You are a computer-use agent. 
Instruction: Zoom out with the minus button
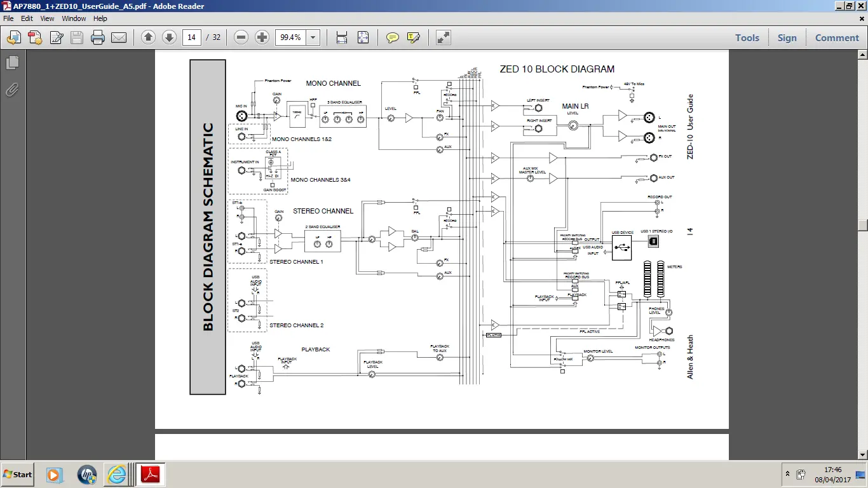click(x=241, y=37)
